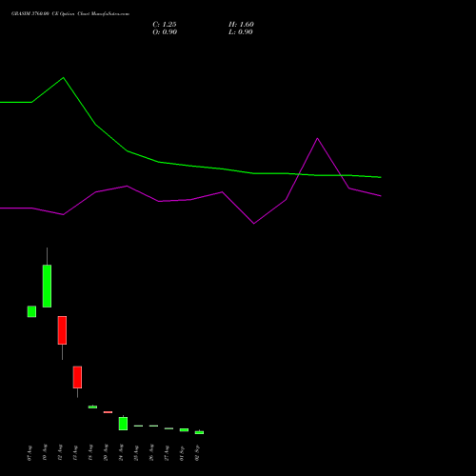Click the red candle for 17 Aug
The image size is (476, 476).
pos(77,377)
